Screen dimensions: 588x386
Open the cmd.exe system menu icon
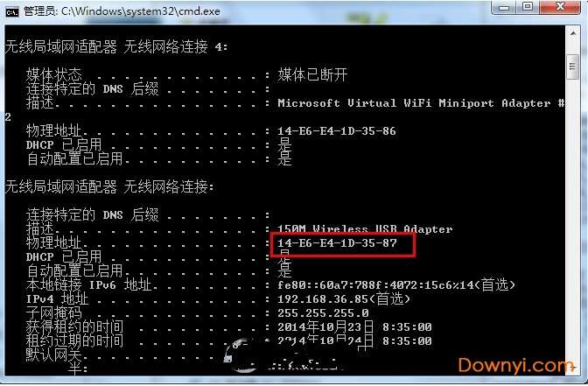point(11,12)
